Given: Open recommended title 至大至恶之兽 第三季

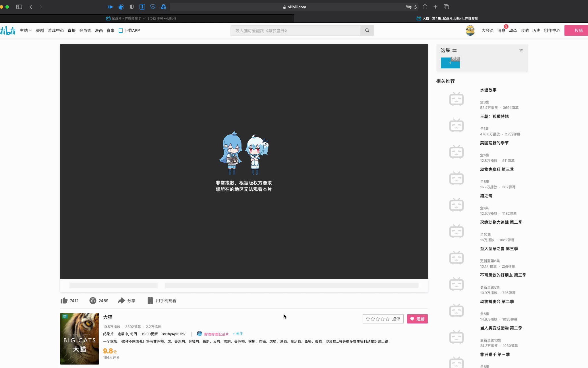Looking at the screenshot, I should point(499,249).
